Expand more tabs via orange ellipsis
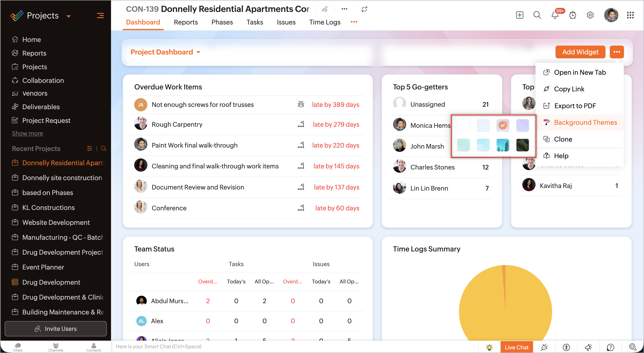Image resolution: width=644 pixels, height=353 pixels. (x=354, y=22)
